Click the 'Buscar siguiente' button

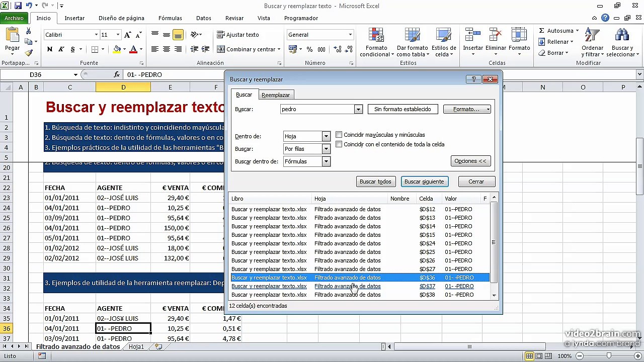pyautogui.click(x=424, y=182)
